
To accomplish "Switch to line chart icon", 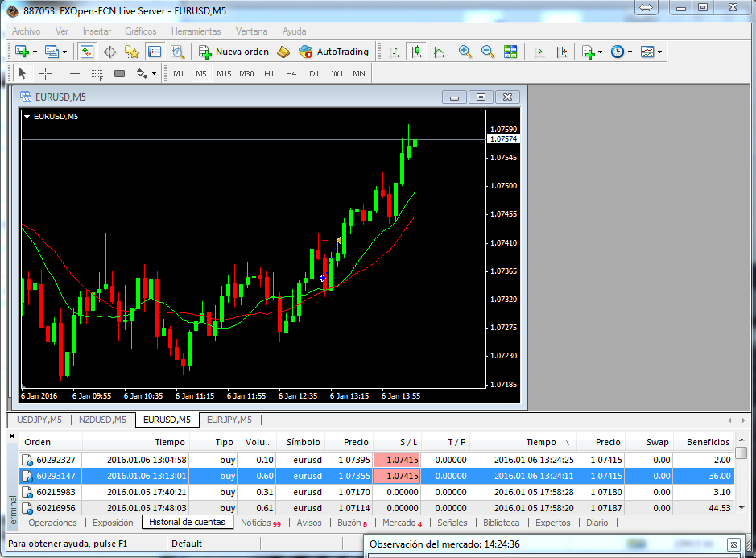I will pyautogui.click(x=439, y=52).
